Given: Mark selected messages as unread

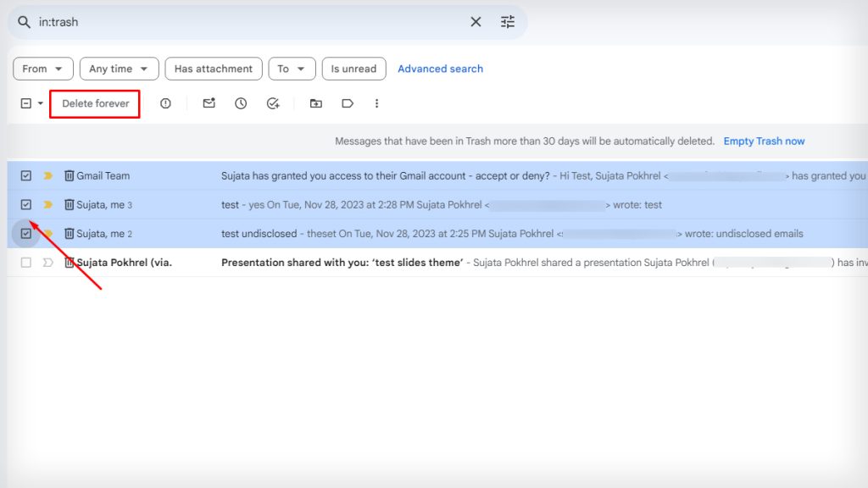Looking at the screenshot, I should (x=209, y=103).
